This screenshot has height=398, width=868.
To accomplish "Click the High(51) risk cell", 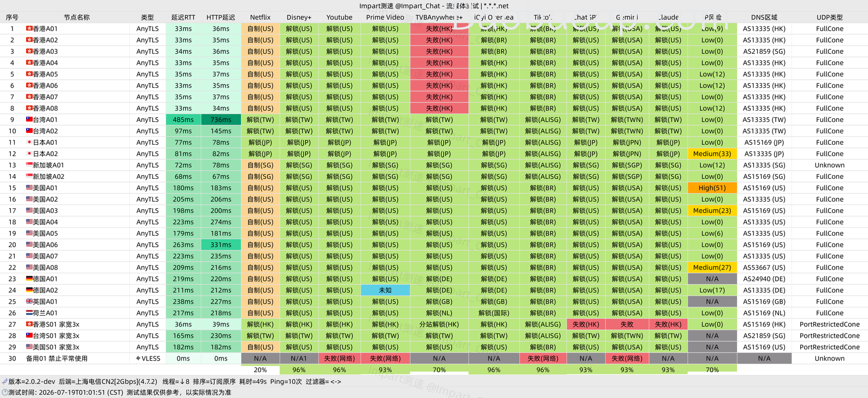I will tap(712, 188).
